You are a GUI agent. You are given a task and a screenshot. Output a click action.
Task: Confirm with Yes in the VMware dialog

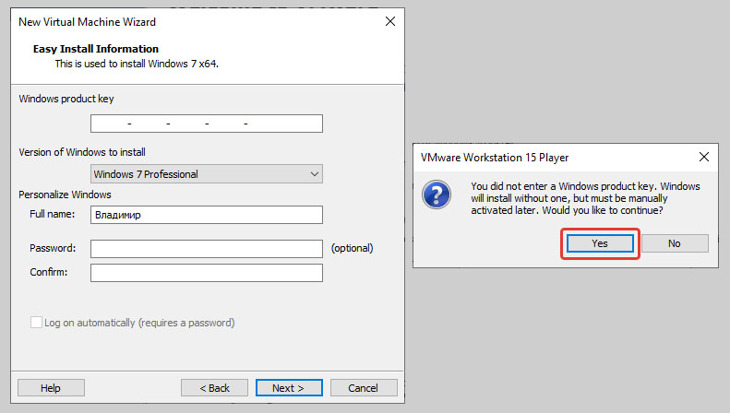point(600,243)
